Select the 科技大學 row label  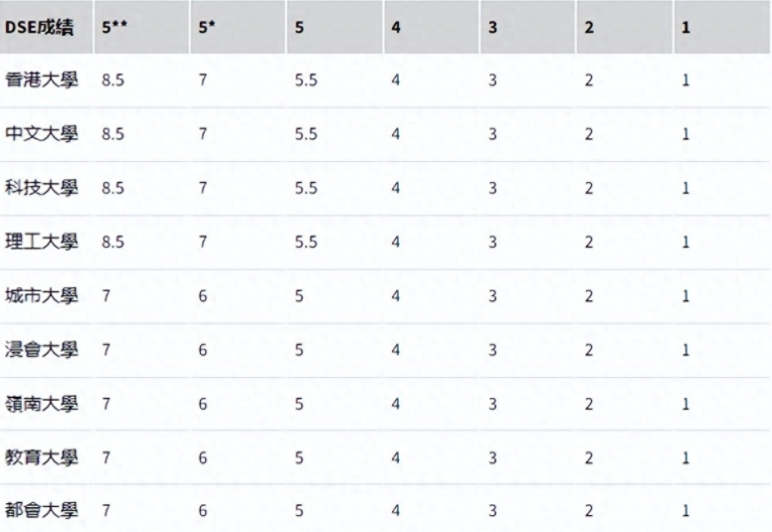42,188
